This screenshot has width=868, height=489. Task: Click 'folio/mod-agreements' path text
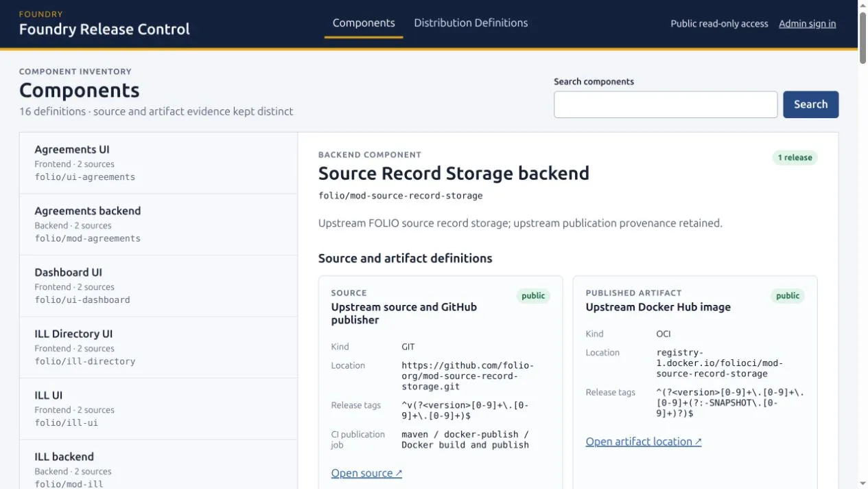(x=87, y=239)
